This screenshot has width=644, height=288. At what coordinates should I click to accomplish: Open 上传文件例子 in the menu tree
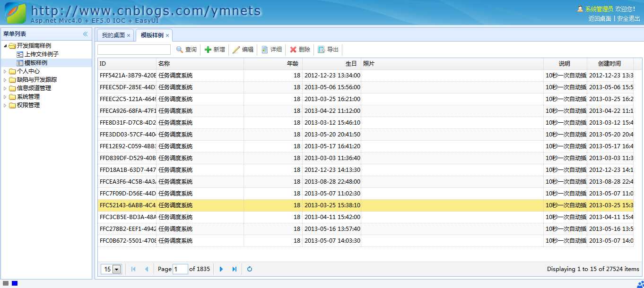pyautogui.click(x=42, y=54)
